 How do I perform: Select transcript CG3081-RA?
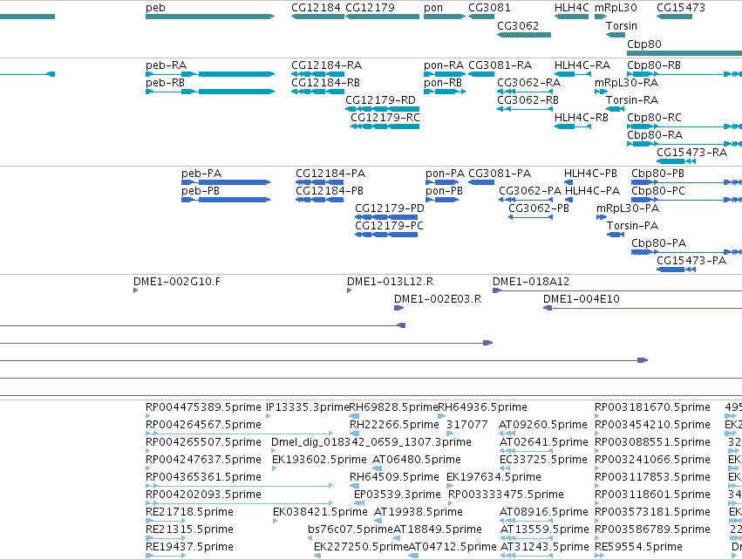pos(481,74)
